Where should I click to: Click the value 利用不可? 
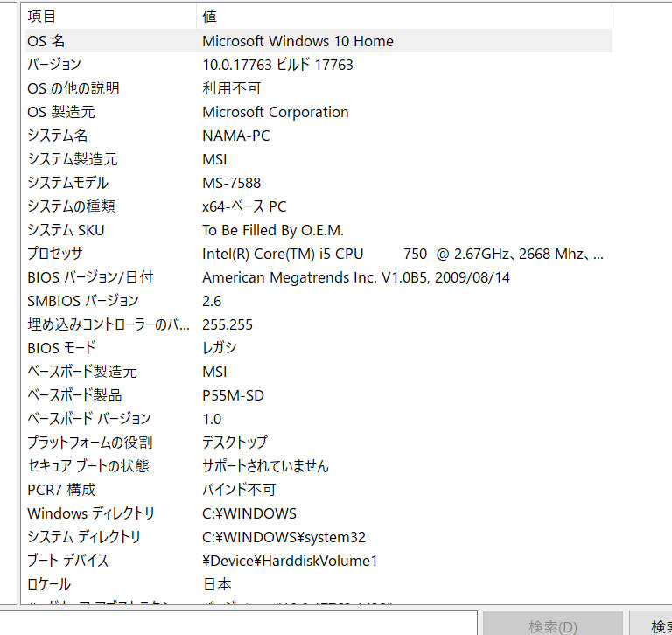click(231, 88)
